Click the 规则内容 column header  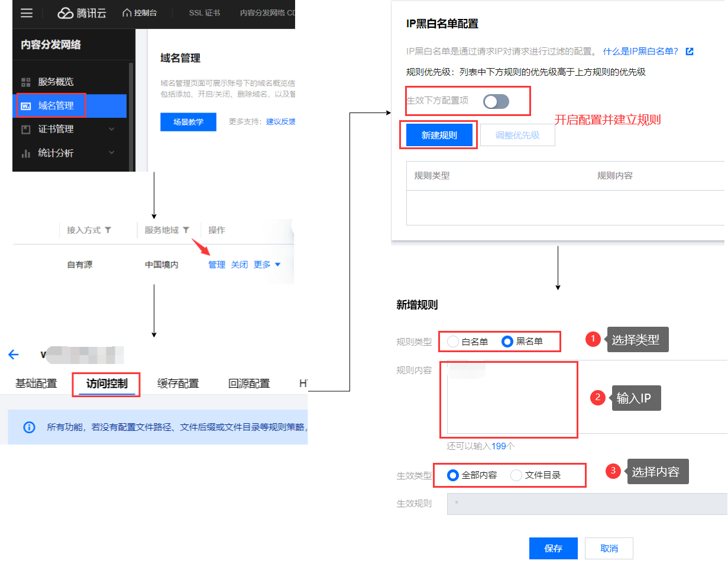(x=615, y=176)
